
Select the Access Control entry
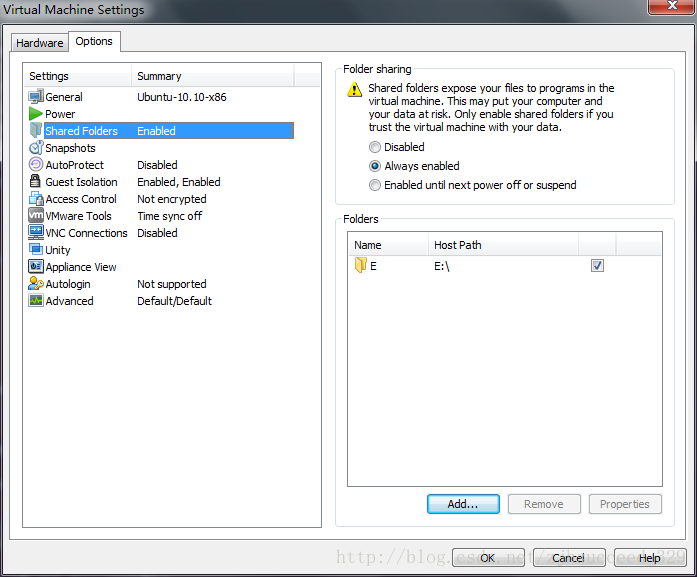point(160,199)
